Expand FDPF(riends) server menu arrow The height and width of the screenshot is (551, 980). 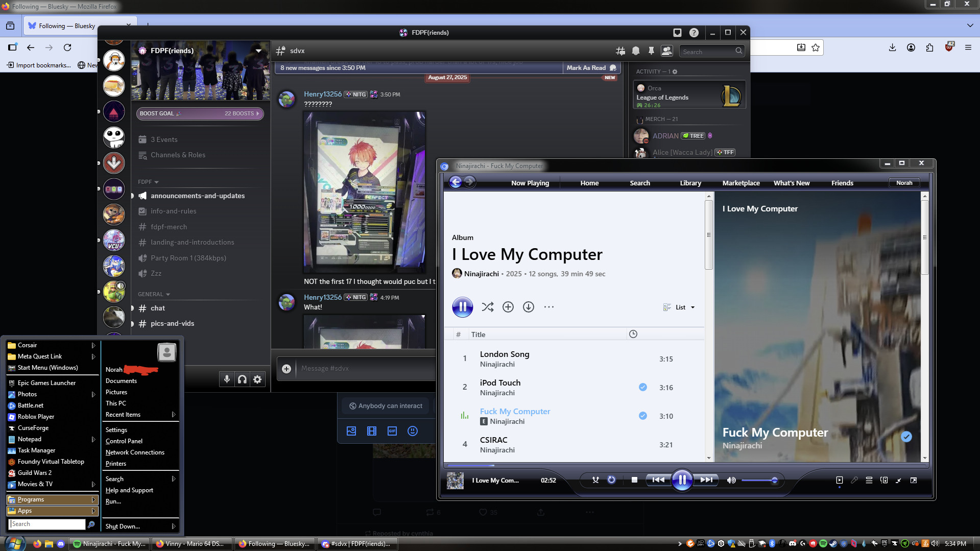[x=258, y=51]
